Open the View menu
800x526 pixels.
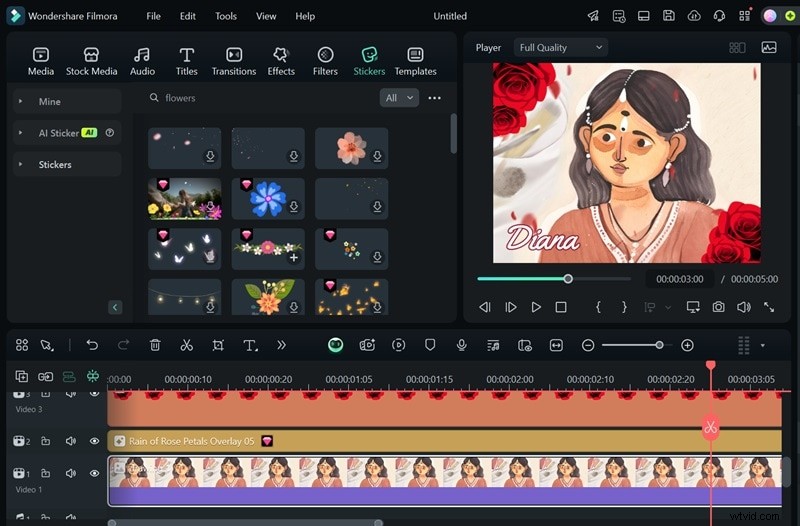pyautogui.click(x=266, y=16)
